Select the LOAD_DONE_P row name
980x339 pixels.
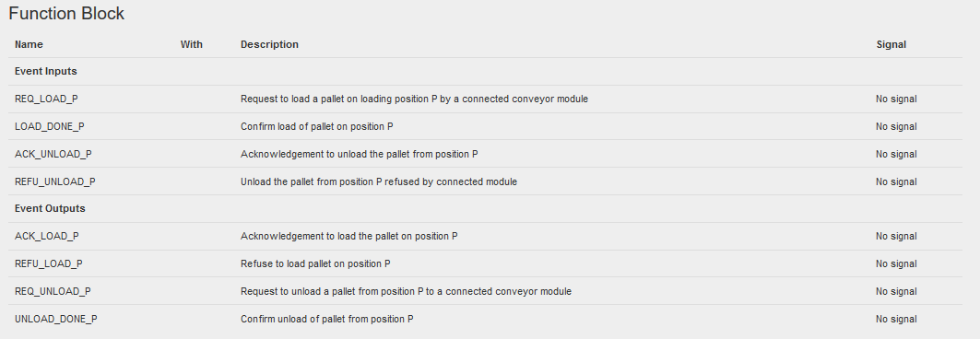click(x=50, y=126)
